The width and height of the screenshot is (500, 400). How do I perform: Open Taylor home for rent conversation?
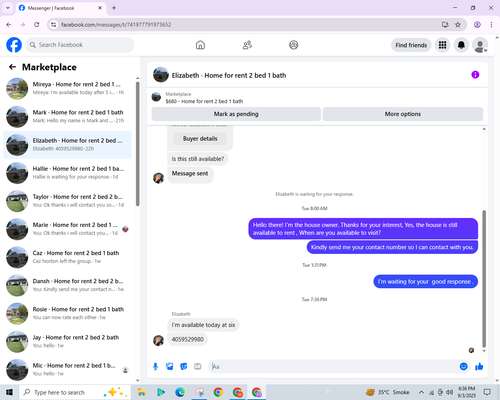click(68, 201)
